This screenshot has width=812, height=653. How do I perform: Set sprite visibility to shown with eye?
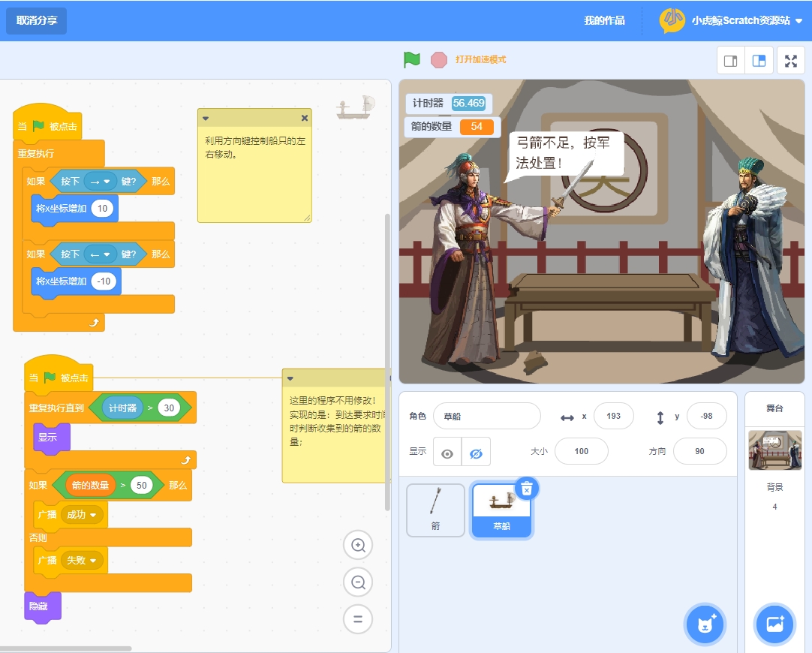[447, 453]
